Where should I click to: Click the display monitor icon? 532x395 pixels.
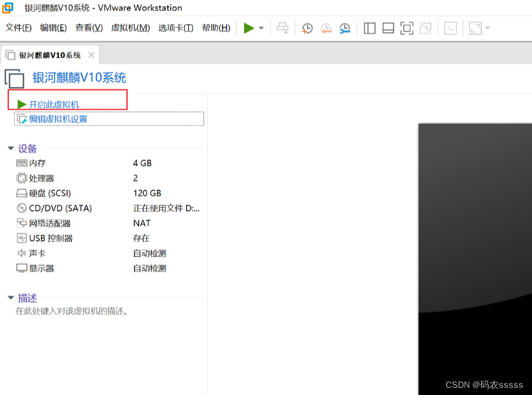click(22, 268)
